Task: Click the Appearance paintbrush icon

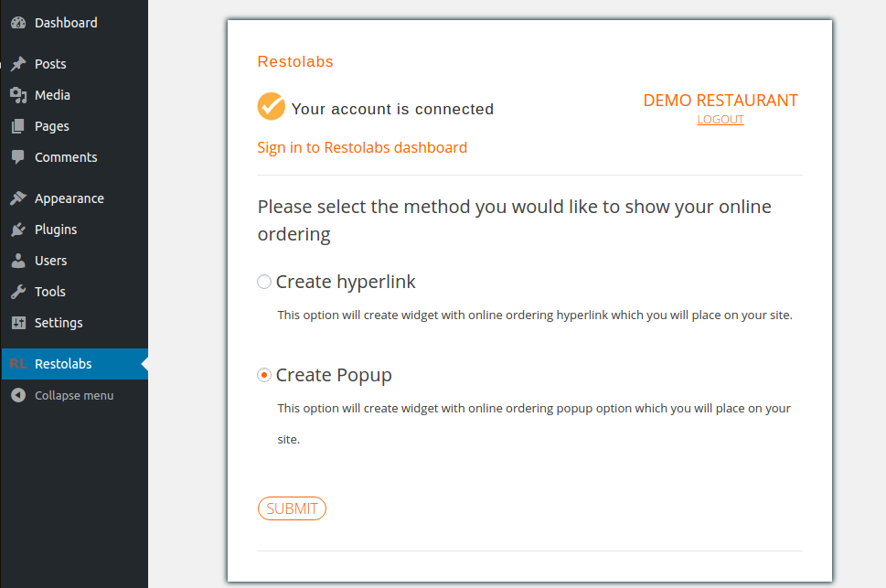Action: tap(18, 198)
